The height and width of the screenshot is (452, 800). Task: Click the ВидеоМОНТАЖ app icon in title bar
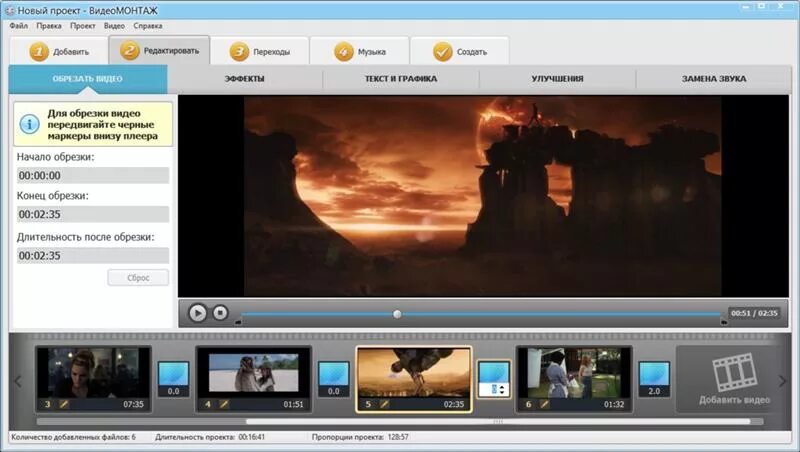point(9,10)
